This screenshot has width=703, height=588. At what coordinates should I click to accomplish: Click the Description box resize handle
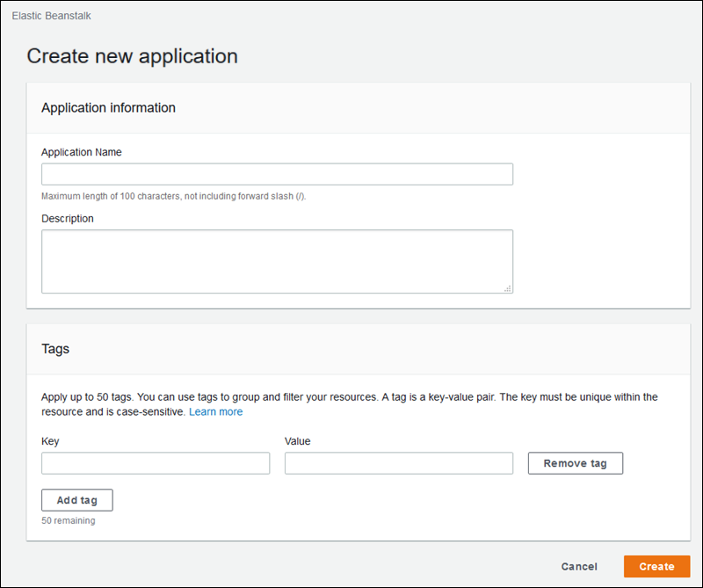(508, 287)
